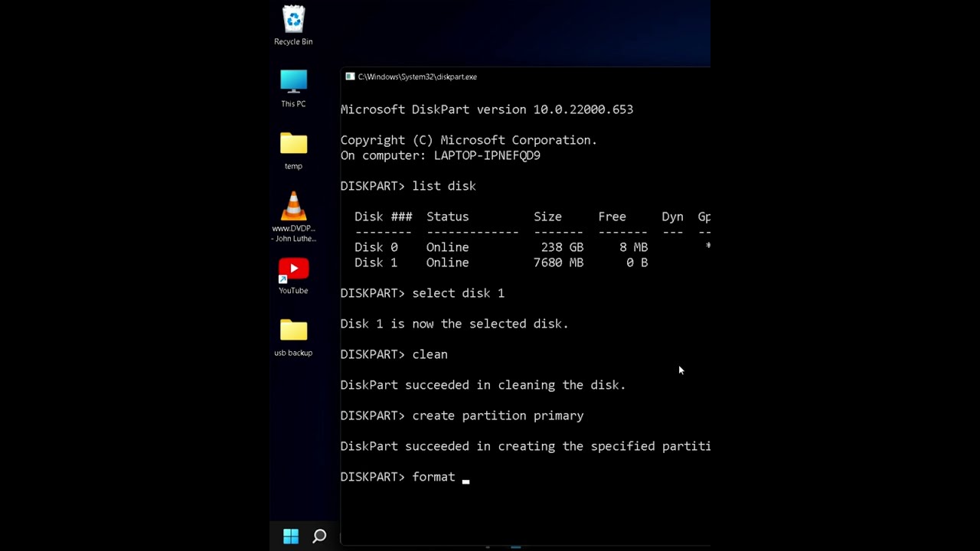This screenshot has width=980, height=551.
Task: Click the 'Microsoft DiskPart version' line
Action: (487, 109)
